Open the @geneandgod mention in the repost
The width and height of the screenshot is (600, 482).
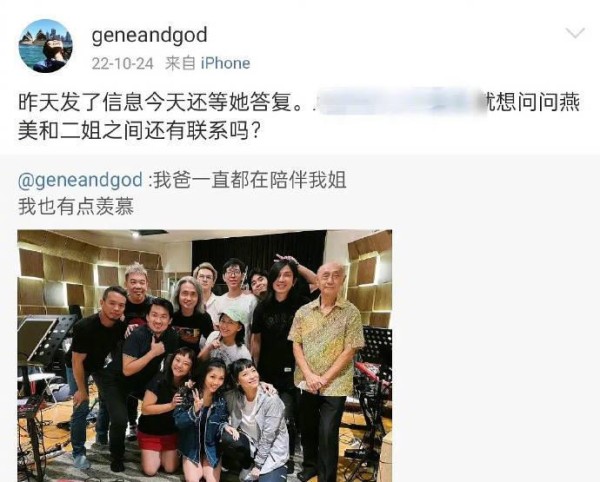click(x=80, y=180)
